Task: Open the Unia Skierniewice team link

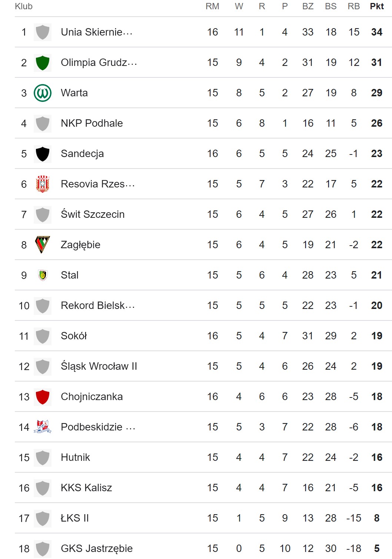Action: pos(96,32)
